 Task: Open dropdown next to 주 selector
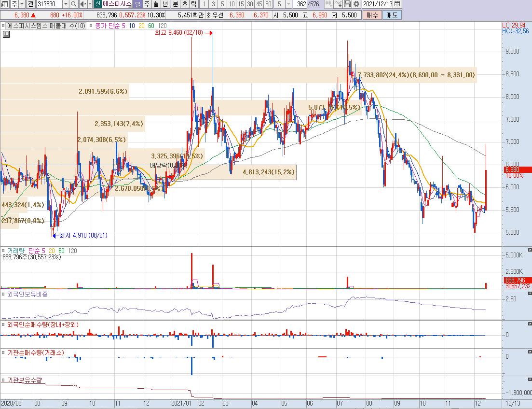coord(22,4)
